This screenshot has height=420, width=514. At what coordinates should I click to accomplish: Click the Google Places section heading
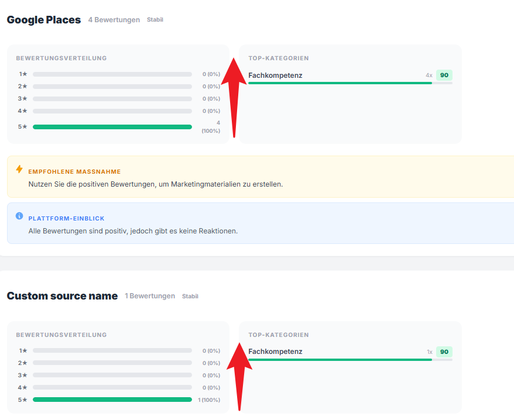tap(44, 20)
